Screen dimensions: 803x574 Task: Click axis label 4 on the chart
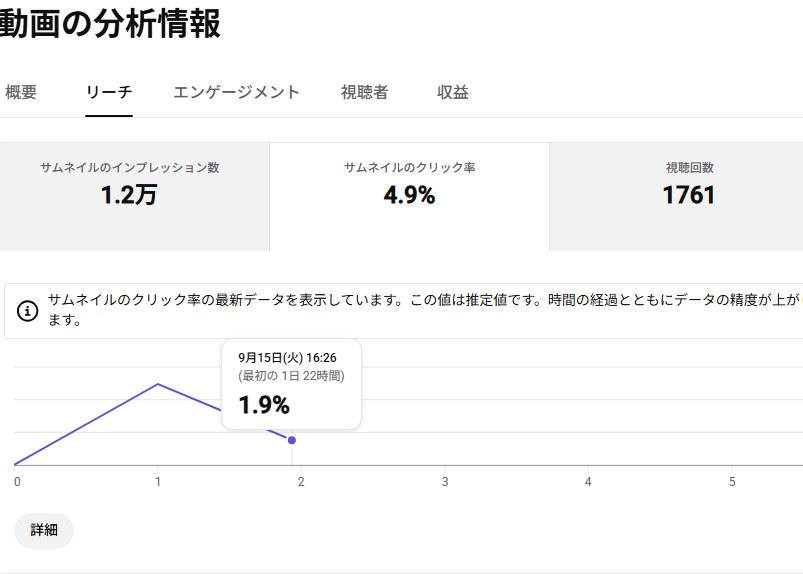(x=588, y=482)
